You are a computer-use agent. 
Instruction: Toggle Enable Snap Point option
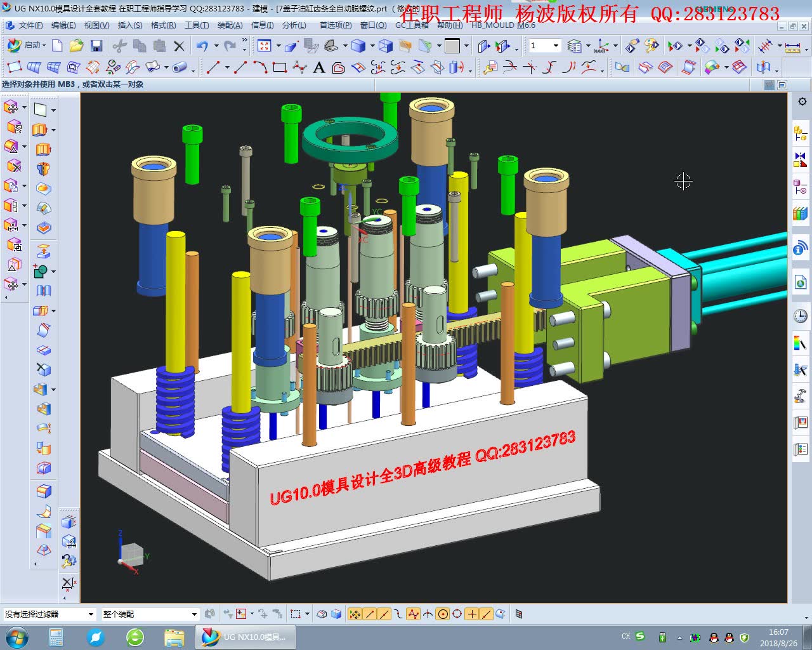[355, 614]
